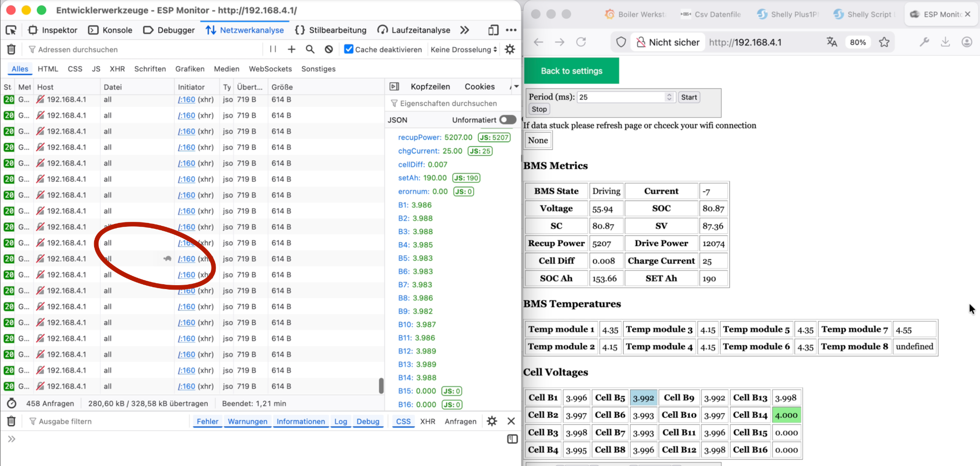
Task: Pause network recording
Action: click(273, 49)
